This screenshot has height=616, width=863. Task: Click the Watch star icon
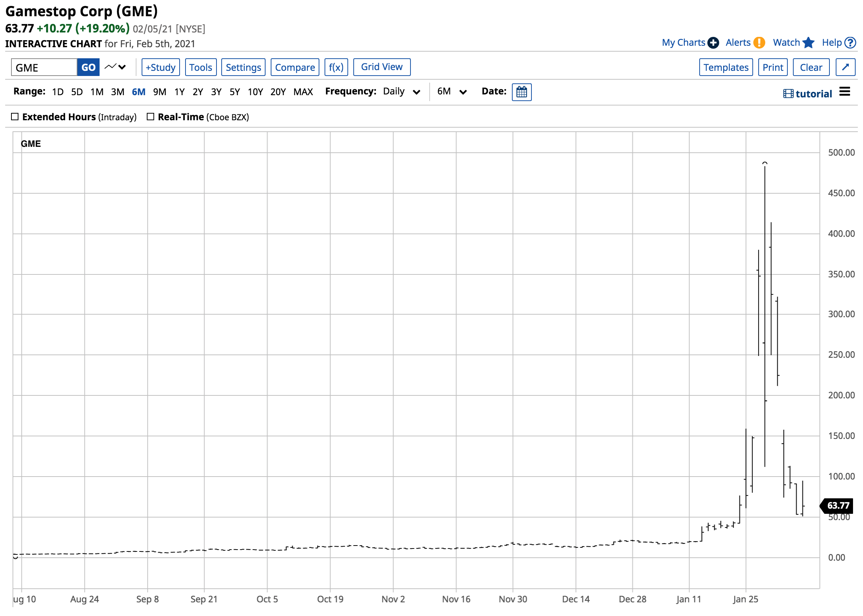coord(808,42)
